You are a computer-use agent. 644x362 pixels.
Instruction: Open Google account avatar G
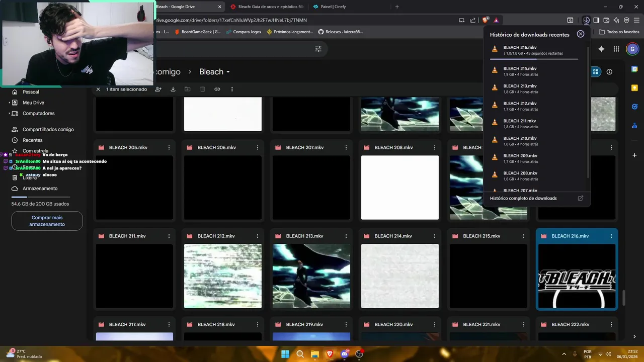pyautogui.click(x=632, y=49)
